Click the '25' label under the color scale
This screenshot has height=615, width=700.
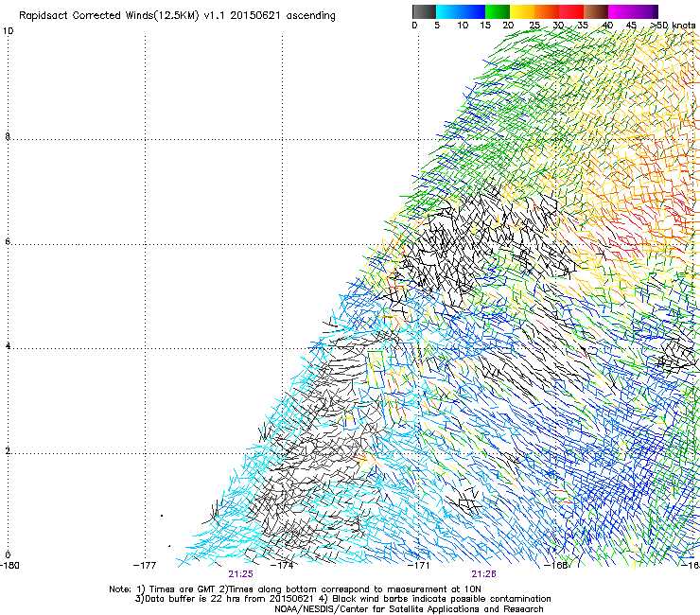pyautogui.click(x=534, y=26)
